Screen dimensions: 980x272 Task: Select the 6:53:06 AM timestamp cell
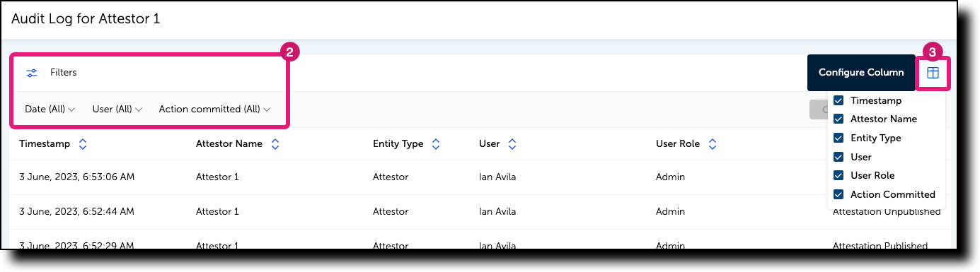[x=76, y=177]
